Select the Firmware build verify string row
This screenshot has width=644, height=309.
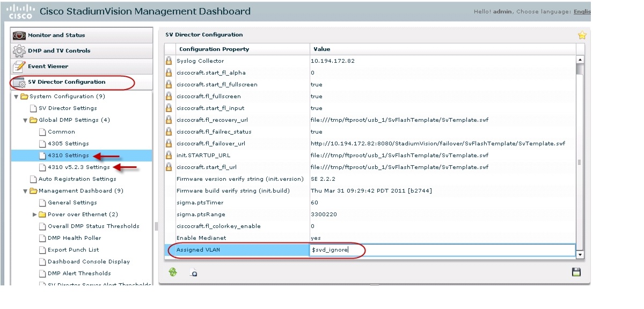click(x=370, y=191)
